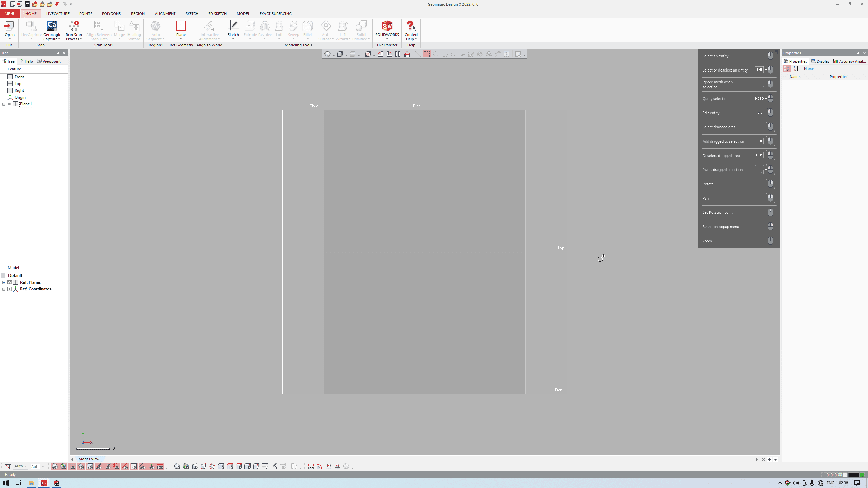Open the Viewpoint tab in Tree panel

coord(49,61)
